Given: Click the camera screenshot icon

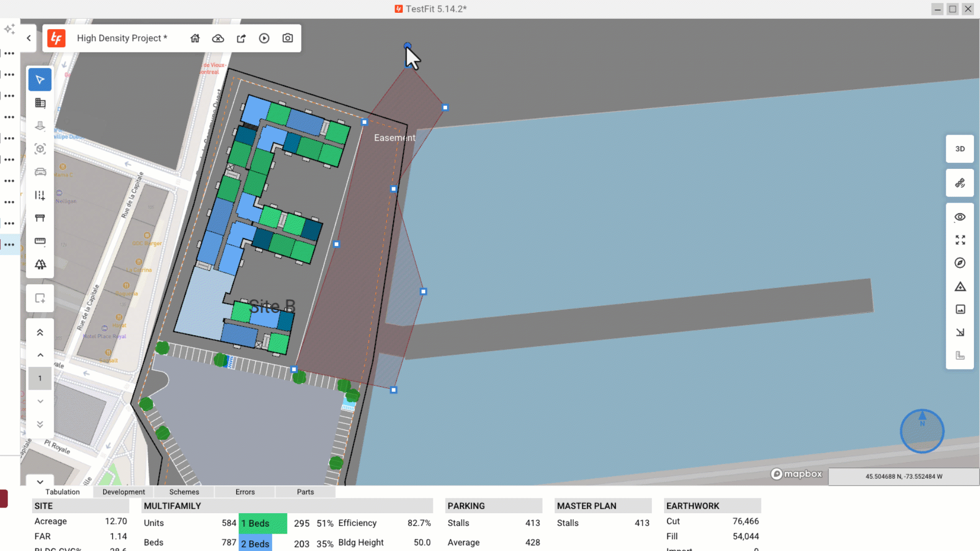Looking at the screenshot, I should pyautogui.click(x=287, y=38).
